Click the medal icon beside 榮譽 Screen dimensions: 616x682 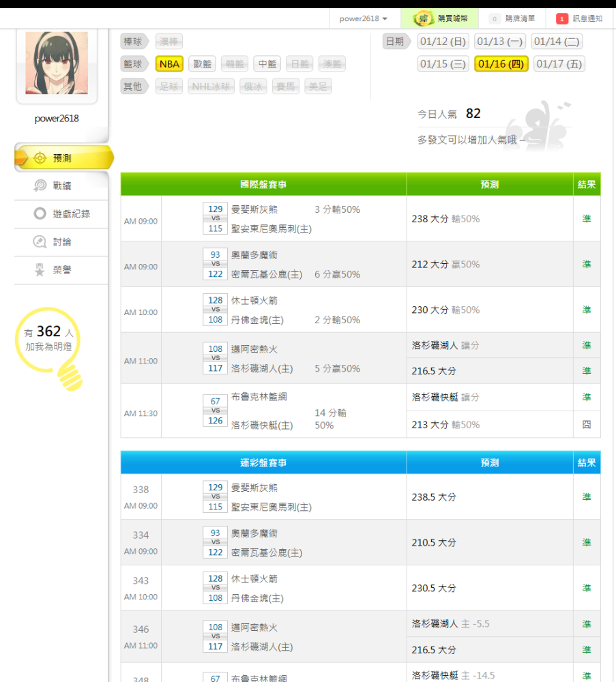[x=40, y=270]
